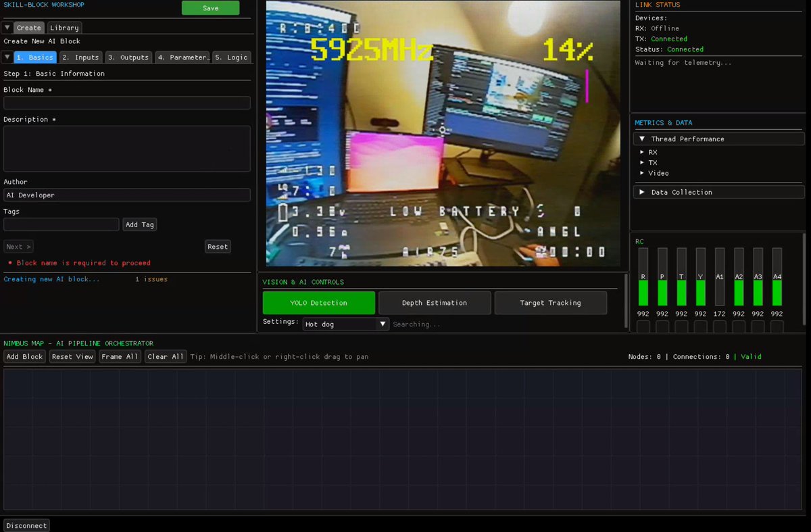
Task: Expand the Data Collection section
Action: pos(681,191)
